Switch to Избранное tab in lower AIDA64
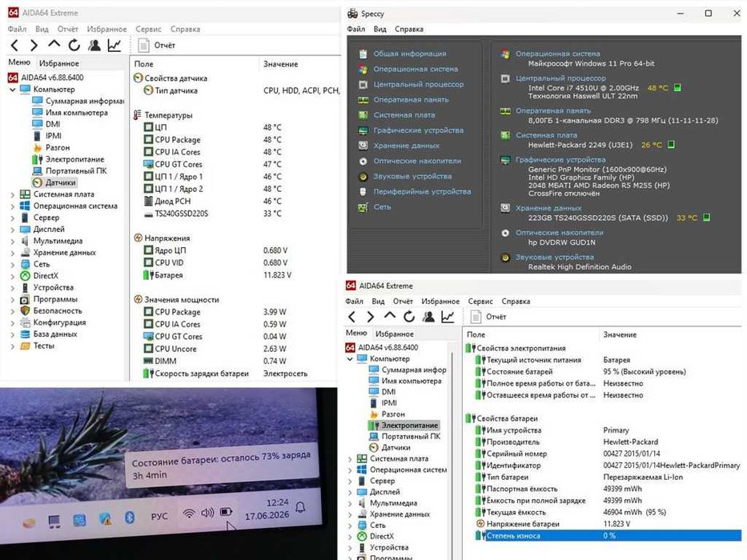 [394, 334]
